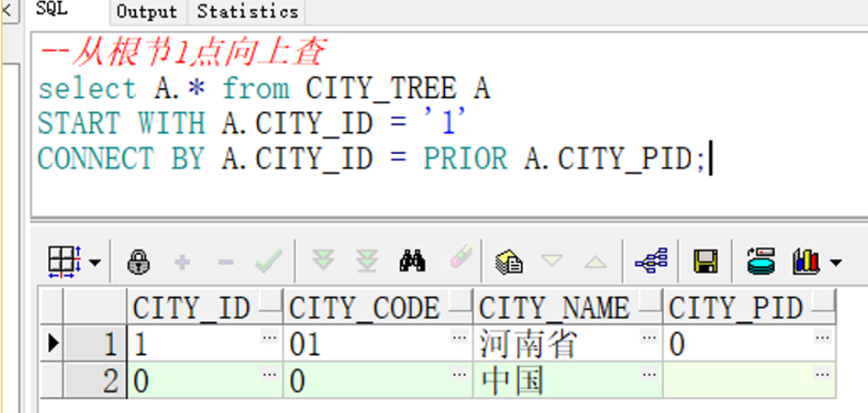Click the connected query tree icon
868x413 pixels.
[651, 261]
